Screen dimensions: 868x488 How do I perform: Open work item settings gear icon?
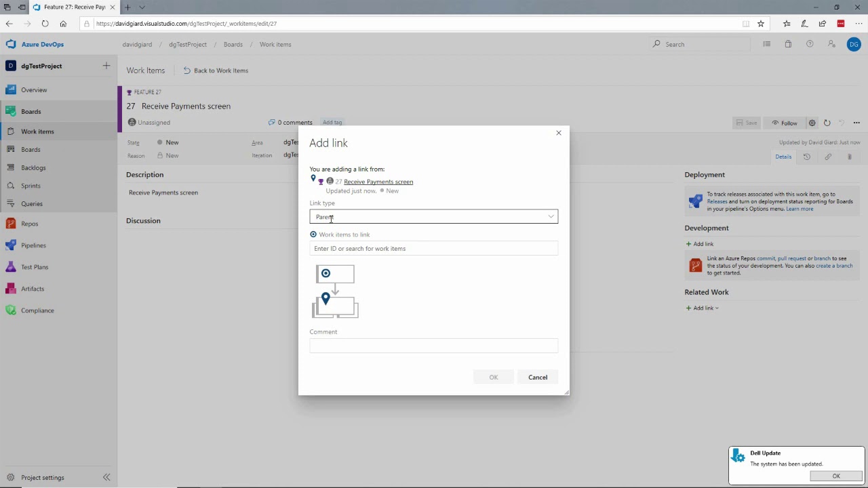click(812, 123)
